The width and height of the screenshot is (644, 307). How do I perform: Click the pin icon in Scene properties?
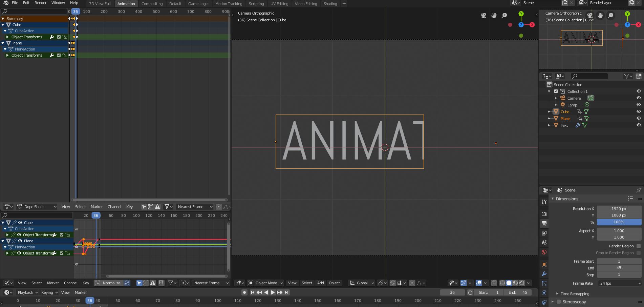(638, 190)
